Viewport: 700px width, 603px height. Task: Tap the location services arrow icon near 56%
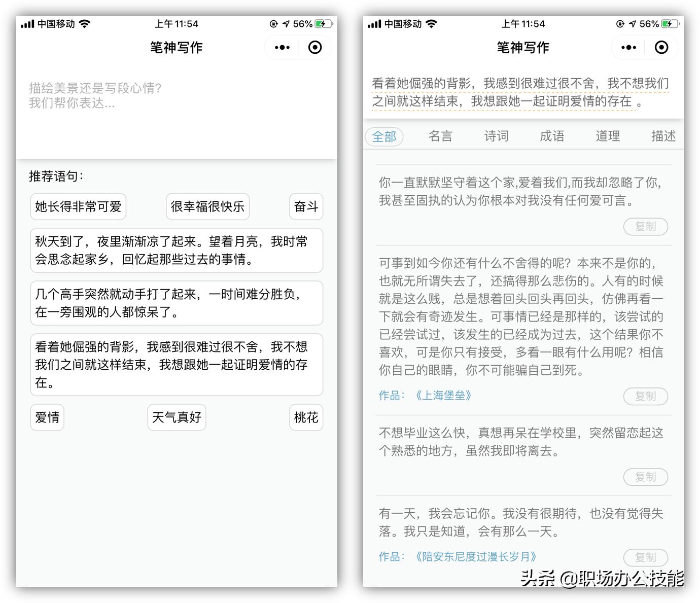(285, 23)
